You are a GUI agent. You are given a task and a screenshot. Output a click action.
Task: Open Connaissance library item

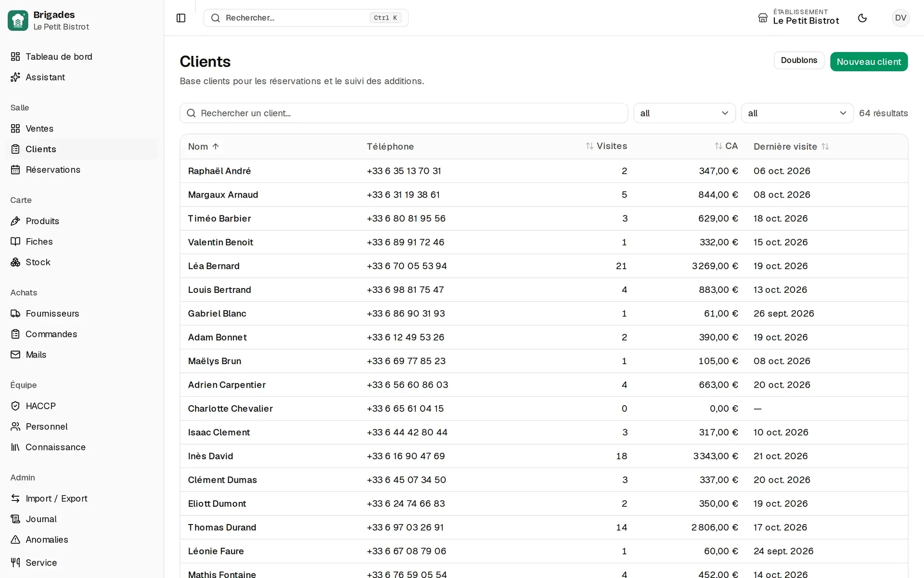[82, 447]
